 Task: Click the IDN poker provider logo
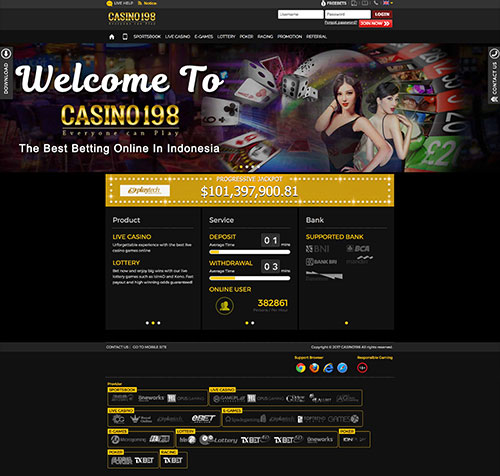click(354, 440)
